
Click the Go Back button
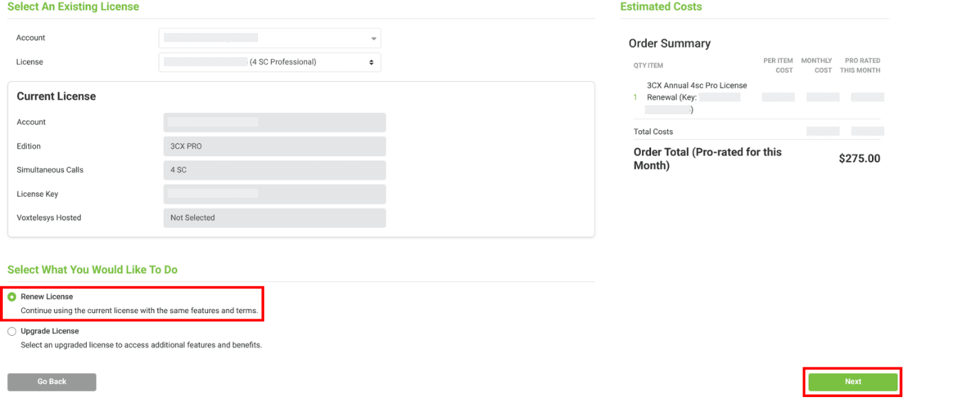pos(52,382)
